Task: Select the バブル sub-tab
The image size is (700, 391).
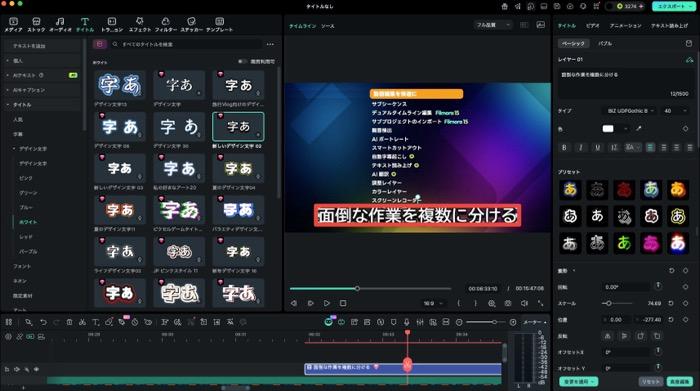Action: [x=605, y=44]
